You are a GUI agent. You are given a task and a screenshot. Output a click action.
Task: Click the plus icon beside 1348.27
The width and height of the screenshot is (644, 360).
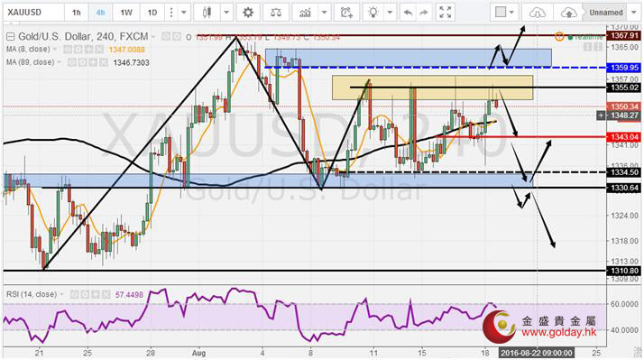[601, 115]
